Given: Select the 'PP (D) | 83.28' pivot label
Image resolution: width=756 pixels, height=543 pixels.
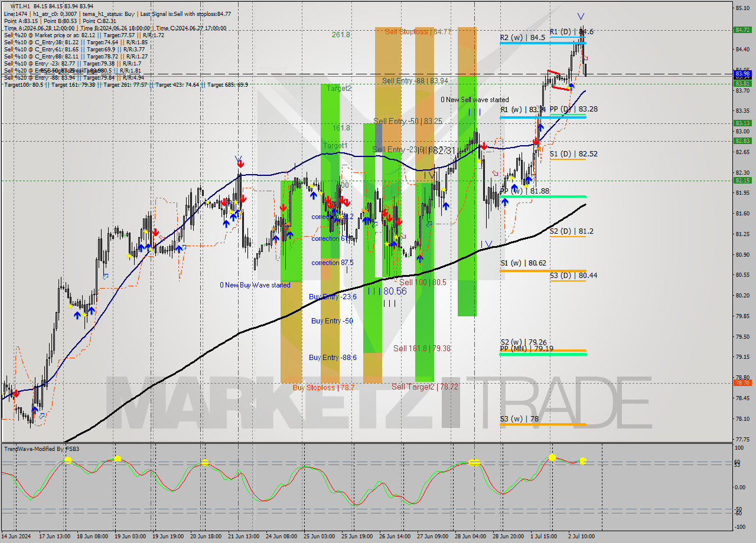Looking at the screenshot, I should point(573,109).
